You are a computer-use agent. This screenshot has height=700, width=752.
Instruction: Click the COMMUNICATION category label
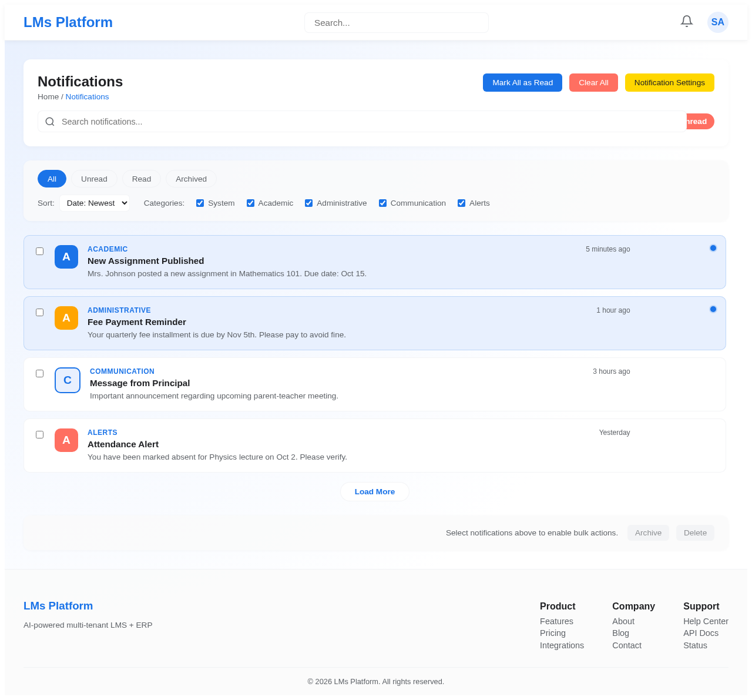pyautogui.click(x=122, y=371)
